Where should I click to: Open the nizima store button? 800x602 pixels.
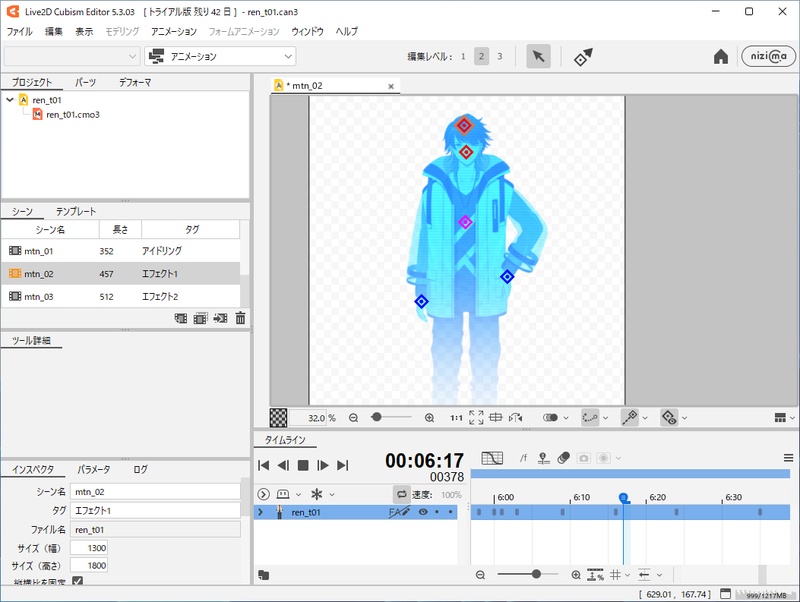[x=768, y=56]
